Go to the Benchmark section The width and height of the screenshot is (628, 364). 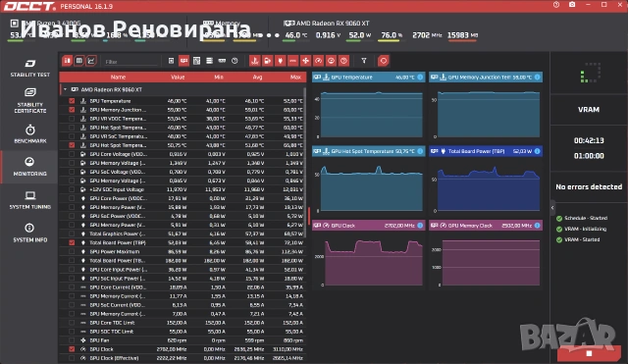coord(30,134)
